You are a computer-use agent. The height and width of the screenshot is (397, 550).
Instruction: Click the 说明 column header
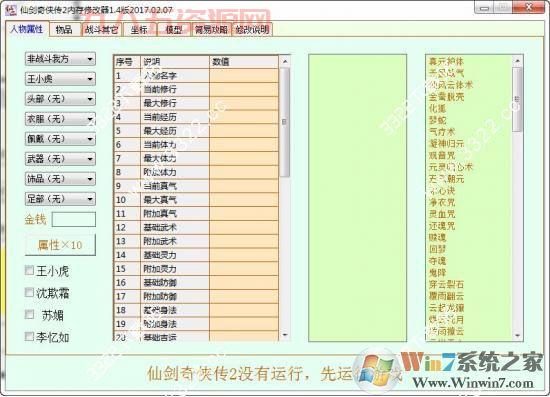pyautogui.click(x=175, y=62)
